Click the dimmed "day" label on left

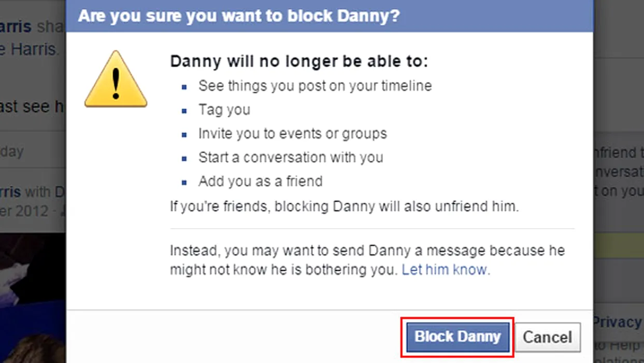coord(12,151)
